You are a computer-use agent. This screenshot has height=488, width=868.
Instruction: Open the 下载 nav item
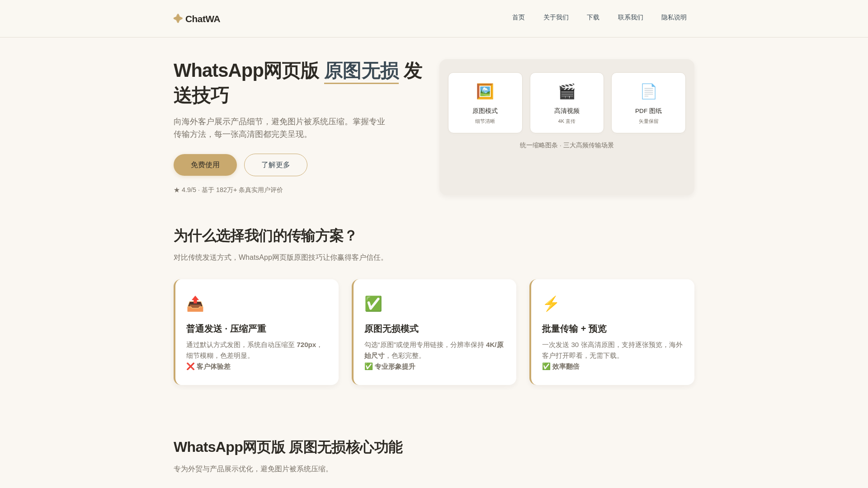[593, 18]
